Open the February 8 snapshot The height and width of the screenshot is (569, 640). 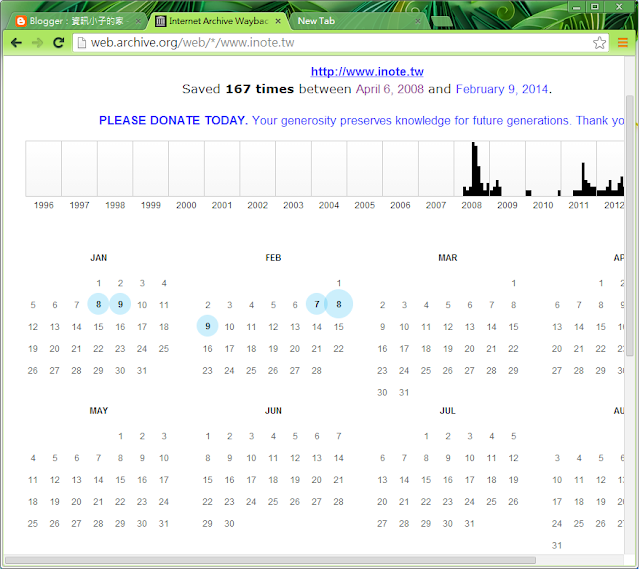click(x=339, y=304)
